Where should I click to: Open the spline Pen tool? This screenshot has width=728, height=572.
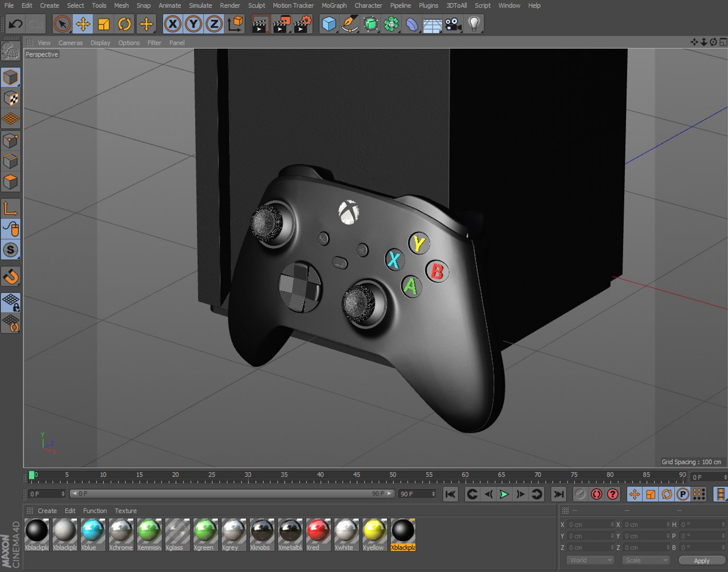(x=349, y=24)
